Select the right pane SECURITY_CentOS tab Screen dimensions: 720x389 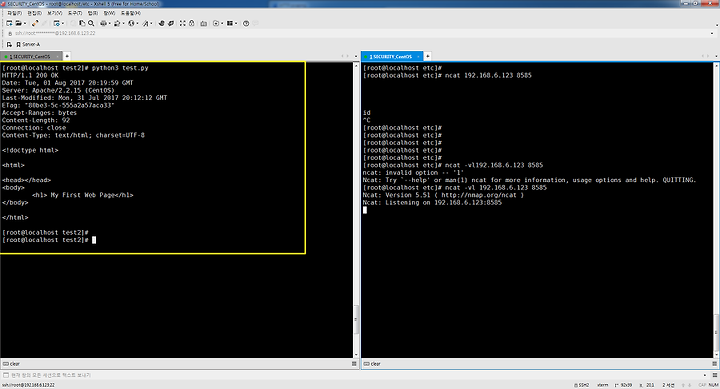pos(392,56)
